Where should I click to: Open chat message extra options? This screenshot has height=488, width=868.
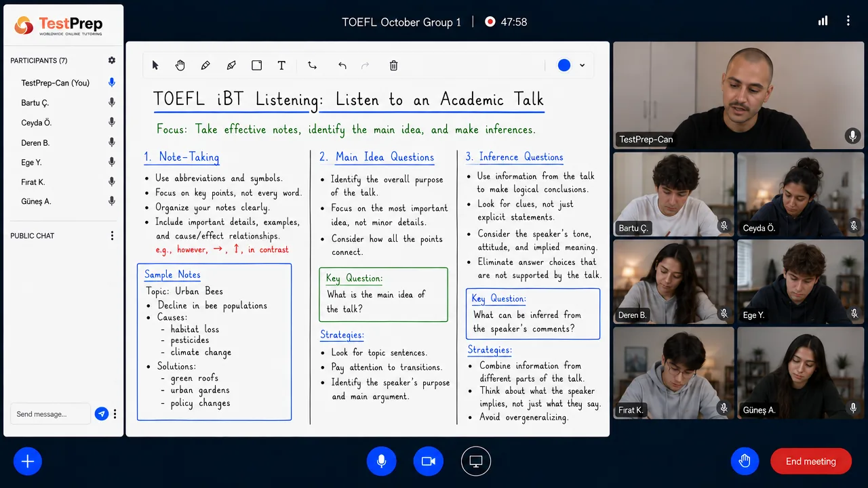point(115,413)
